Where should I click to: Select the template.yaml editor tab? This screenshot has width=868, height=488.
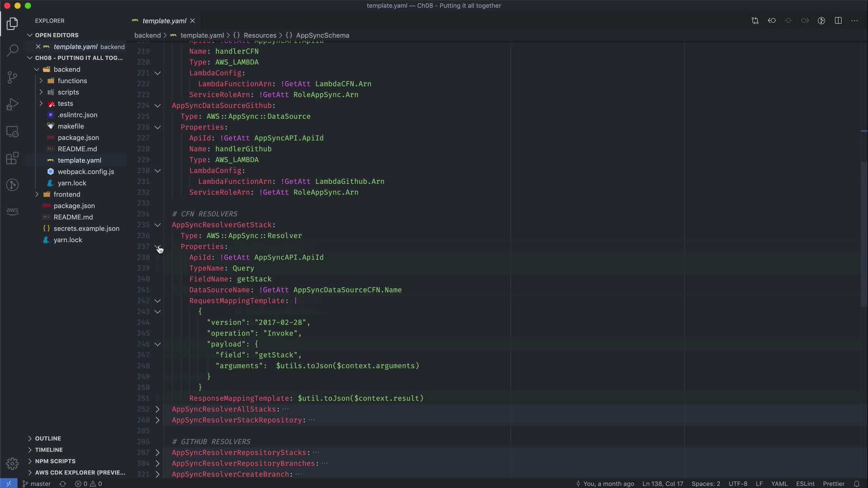[x=164, y=21]
